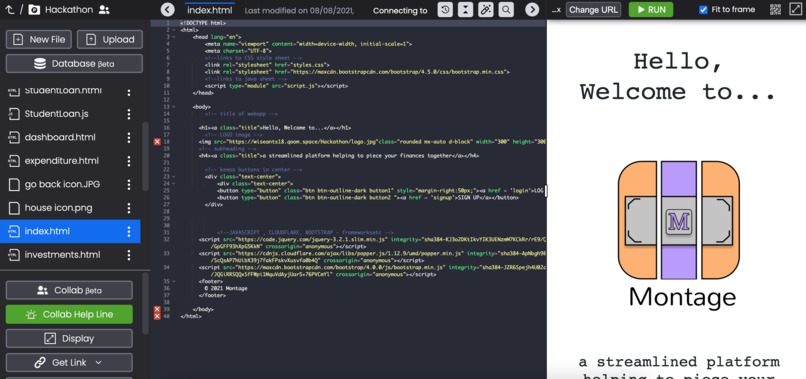
Task: Uncheck the Fit to frame checkbox
Action: pyautogui.click(x=703, y=9)
